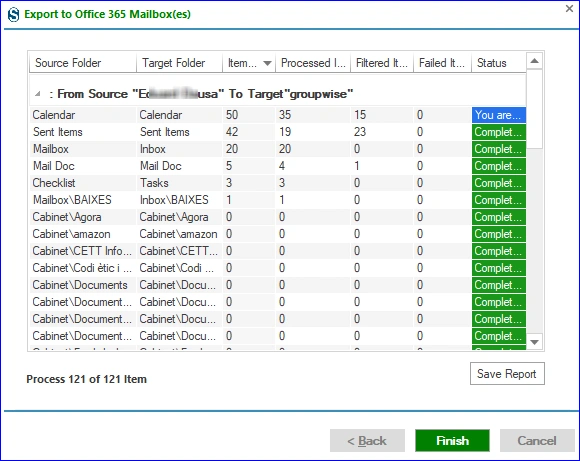Open the Item column sort dropdown arrow
The height and width of the screenshot is (461, 580).
[267, 63]
